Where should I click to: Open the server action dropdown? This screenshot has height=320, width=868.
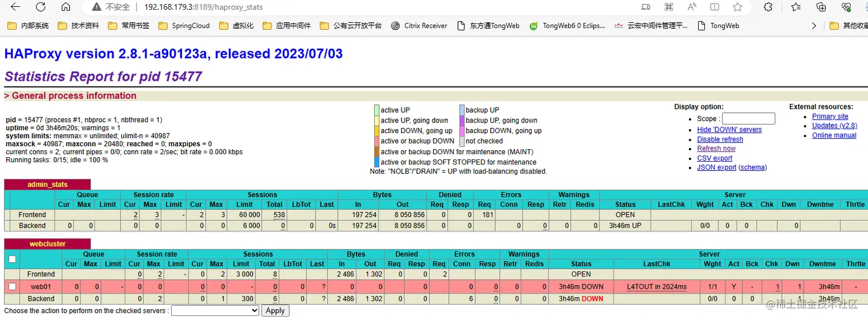(x=215, y=310)
